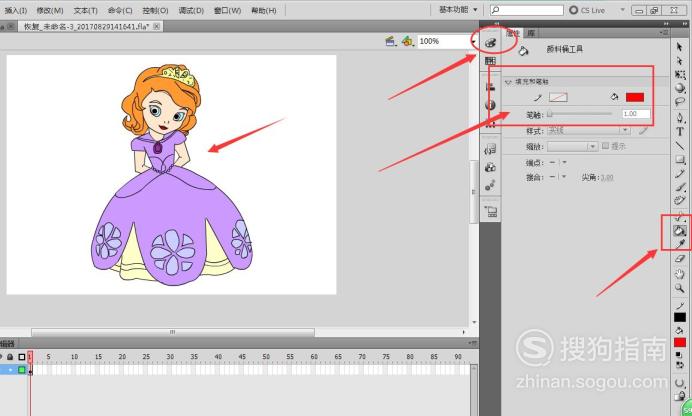Select the Text tool
The image size is (692, 416).
coord(680,131)
